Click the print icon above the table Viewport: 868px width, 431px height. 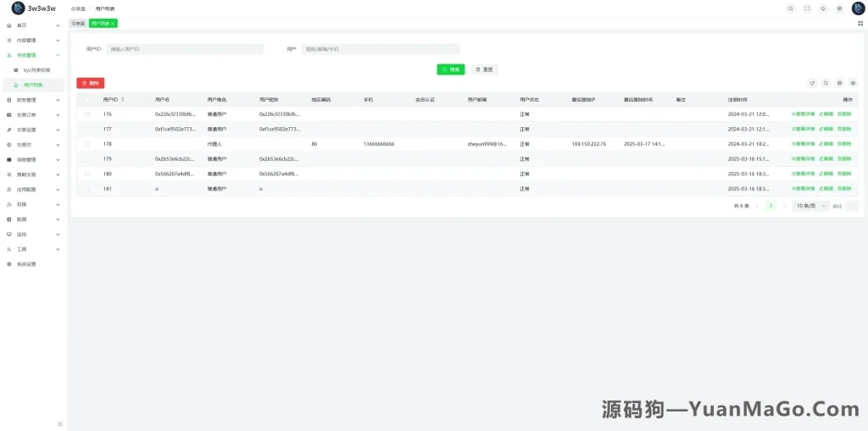pos(840,83)
